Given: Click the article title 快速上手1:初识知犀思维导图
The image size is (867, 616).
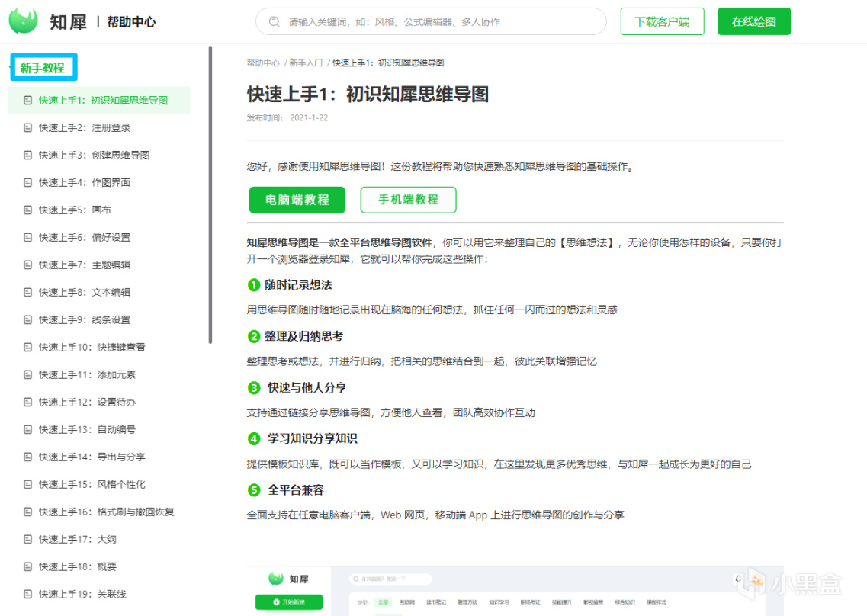Looking at the screenshot, I should tap(368, 95).
